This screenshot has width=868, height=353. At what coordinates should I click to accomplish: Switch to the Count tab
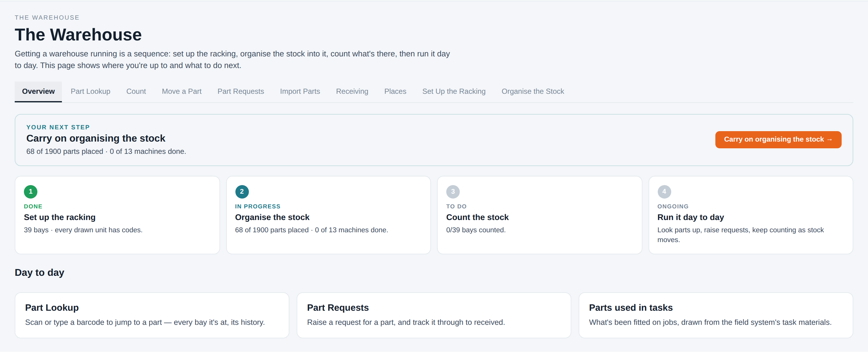click(136, 91)
